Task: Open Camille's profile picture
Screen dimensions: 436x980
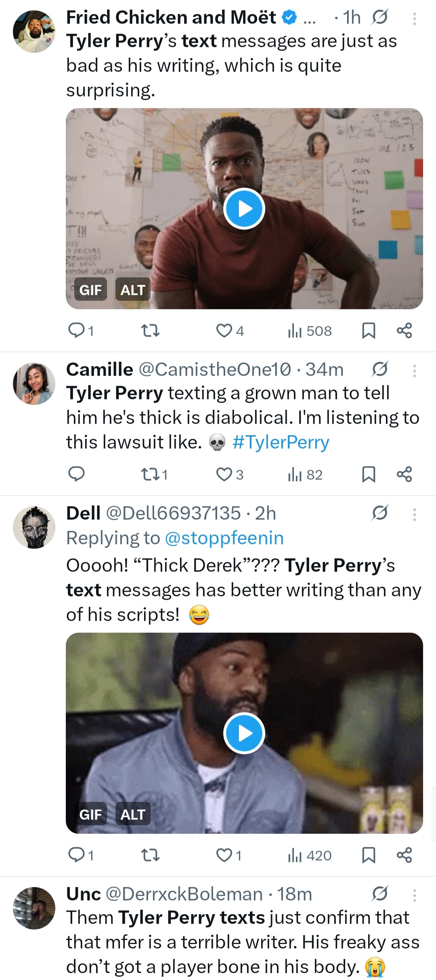Action: [x=34, y=384]
